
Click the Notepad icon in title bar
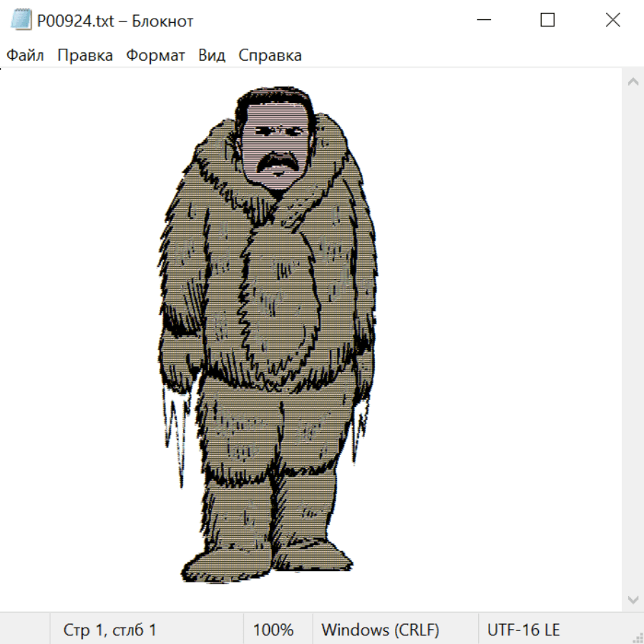tap(21, 20)
